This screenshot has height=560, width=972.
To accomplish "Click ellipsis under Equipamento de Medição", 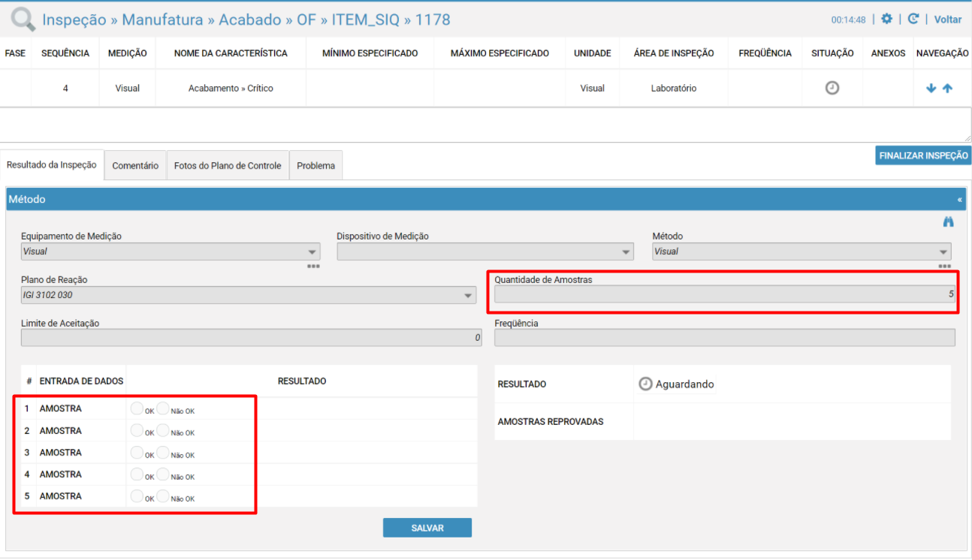I will click(313, 266).
